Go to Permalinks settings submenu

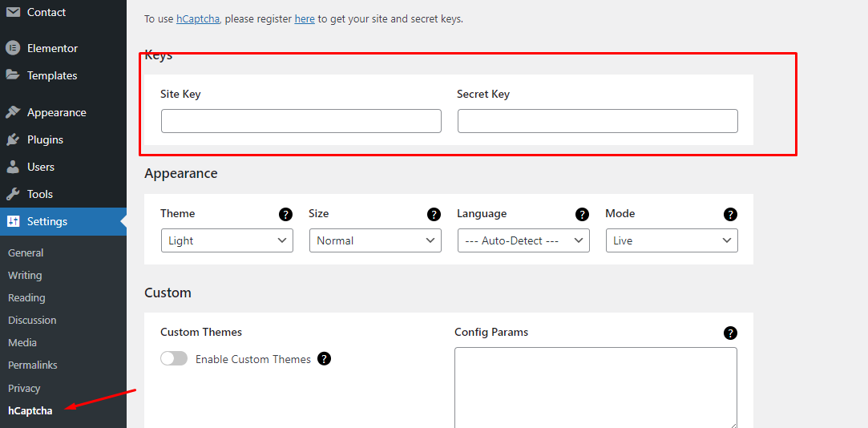(33, 365)
